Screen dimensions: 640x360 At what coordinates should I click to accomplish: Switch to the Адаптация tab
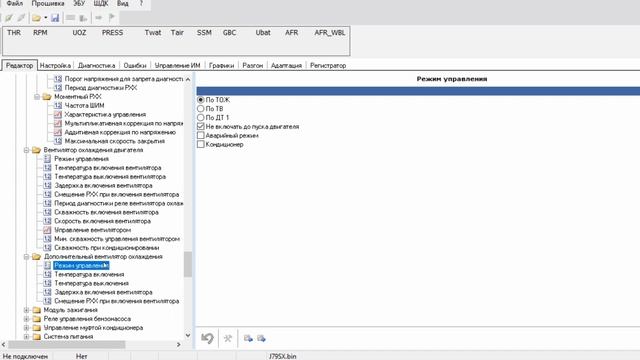286,65
